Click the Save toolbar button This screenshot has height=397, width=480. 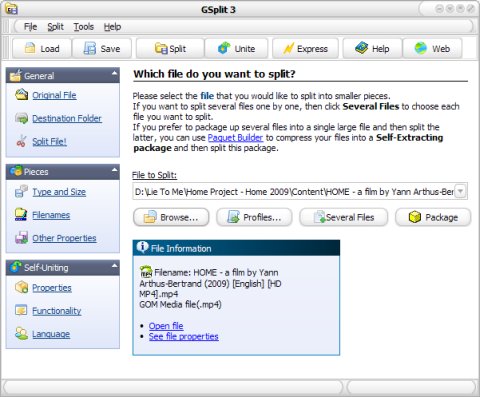tap(102, 49)
